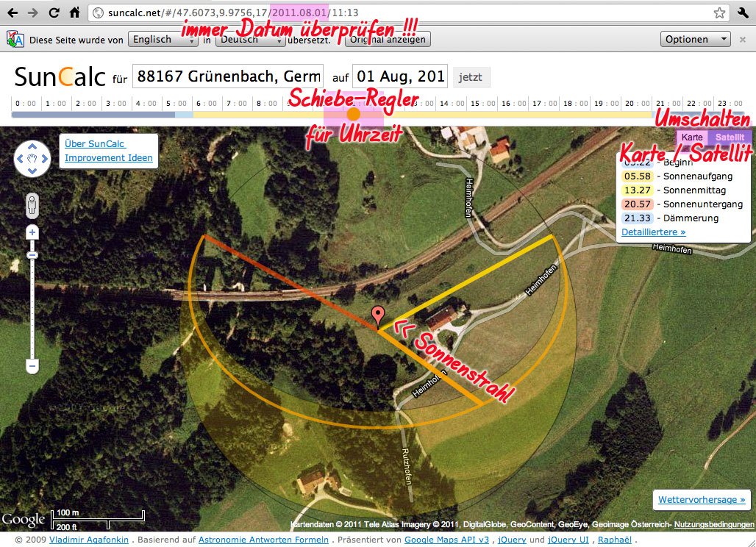
Task: Click the 17:00 mark on time slider
Action: coord(544,103)
